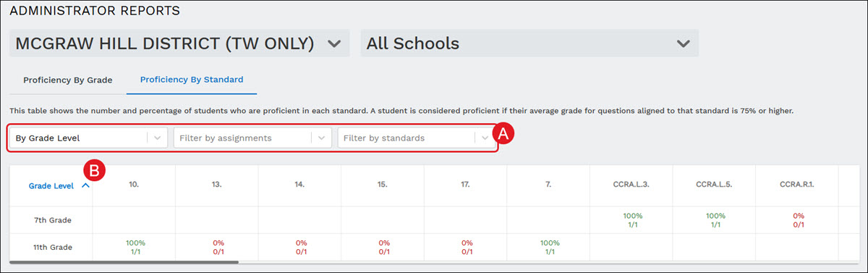868x273 pixels.
Task: Click the Grade Level sort arrow icon
Action: tap(85, 185)
